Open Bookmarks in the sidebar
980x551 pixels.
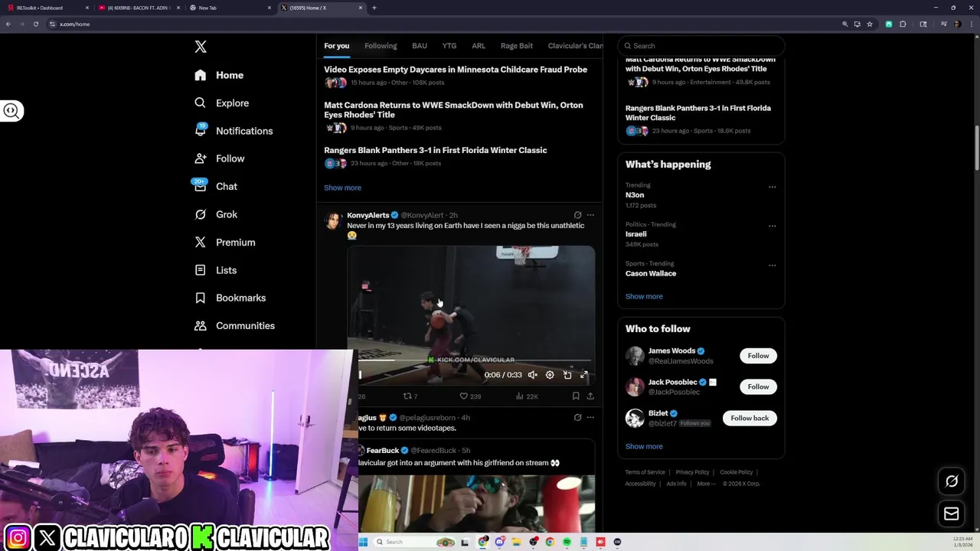pyautogui.click(x=230, y=298)
